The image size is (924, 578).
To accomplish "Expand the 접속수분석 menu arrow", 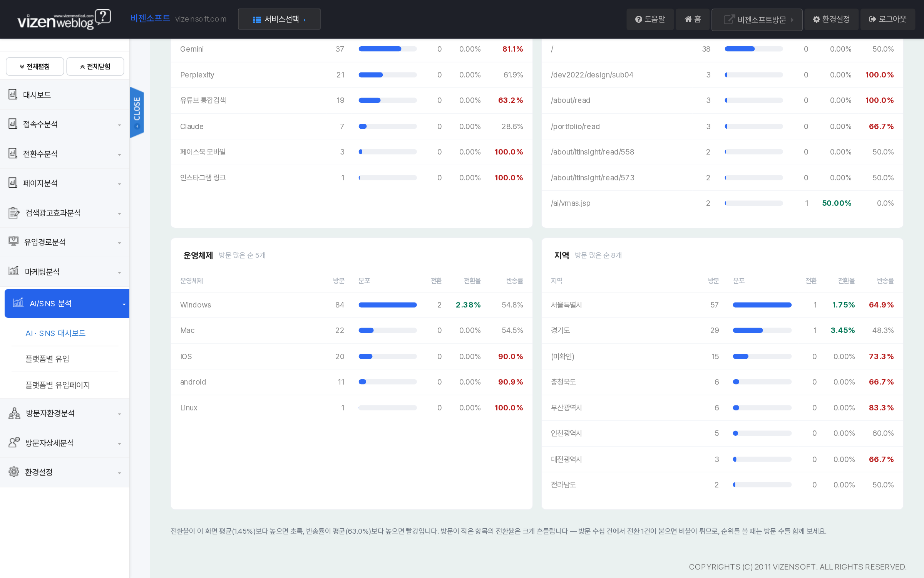I will (x=119, y=125).
